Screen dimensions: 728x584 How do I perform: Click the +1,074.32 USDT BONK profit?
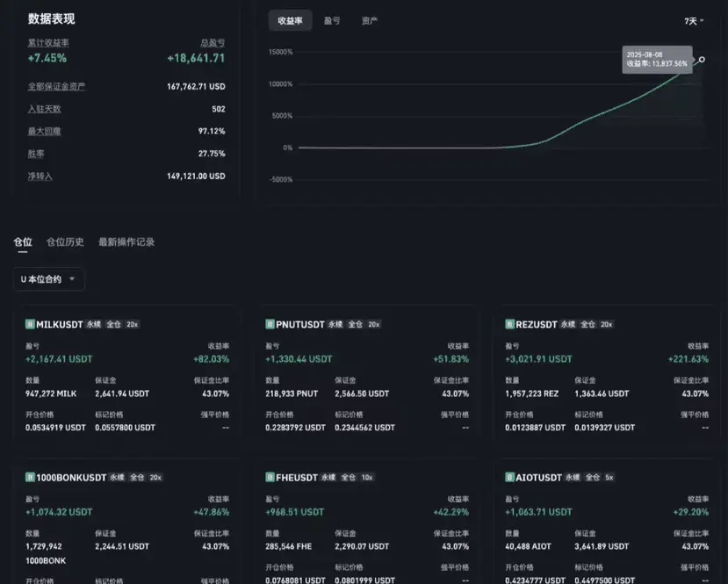pyautogui.click(x=59, y=512)
